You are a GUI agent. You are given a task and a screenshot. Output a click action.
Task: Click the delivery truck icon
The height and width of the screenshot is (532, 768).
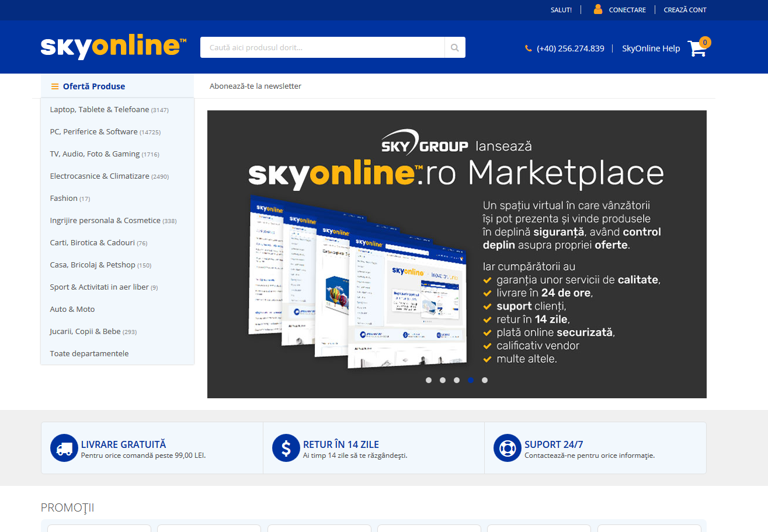coord(64,448)
